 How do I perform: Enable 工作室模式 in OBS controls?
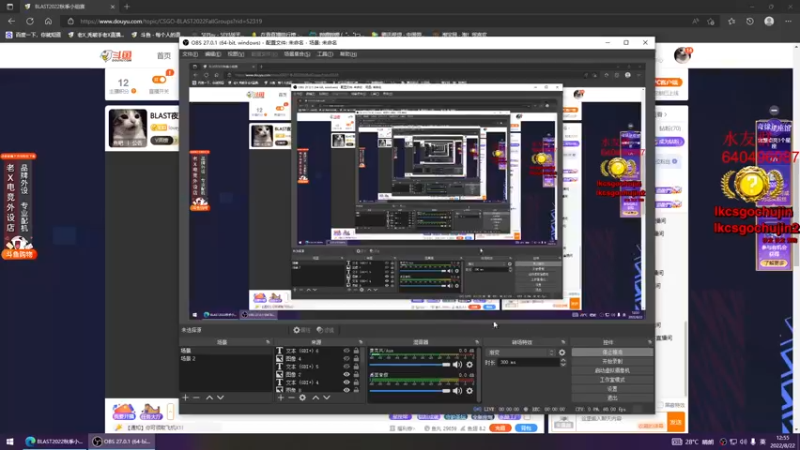[612, 380]
